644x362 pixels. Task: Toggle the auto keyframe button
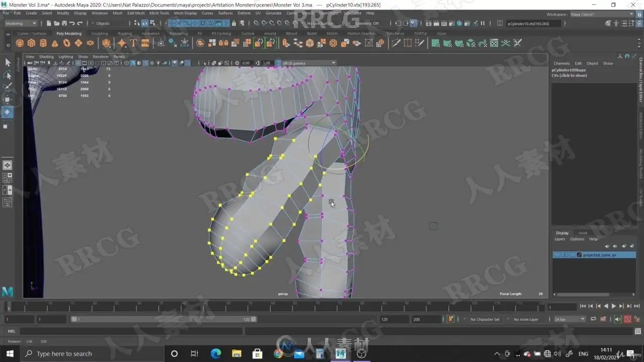click(627, 319)
